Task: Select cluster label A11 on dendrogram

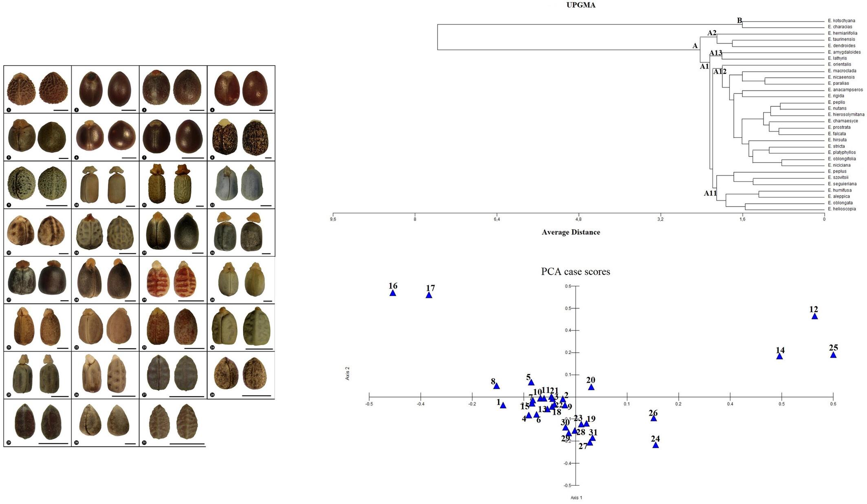Action: (x=710, y=194)
